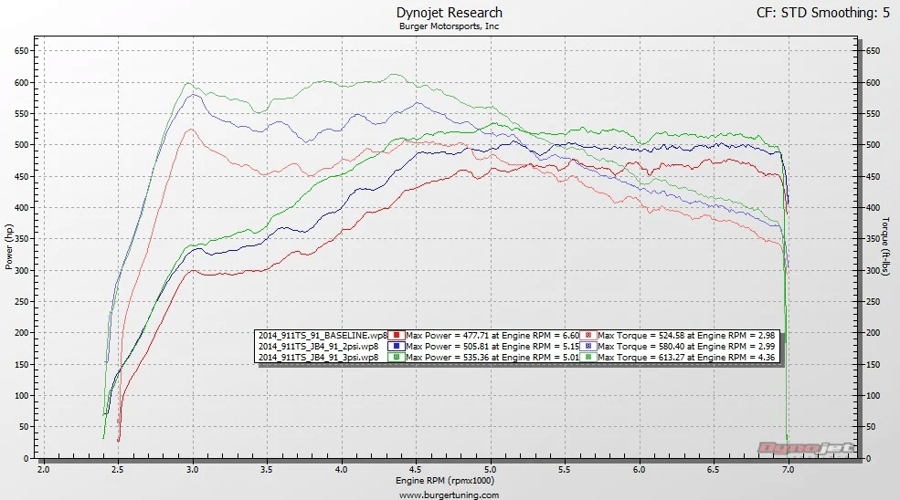900x500 pixels.
Task: Click the 'Power (hp)' axis label
Action: coord(9,247)
